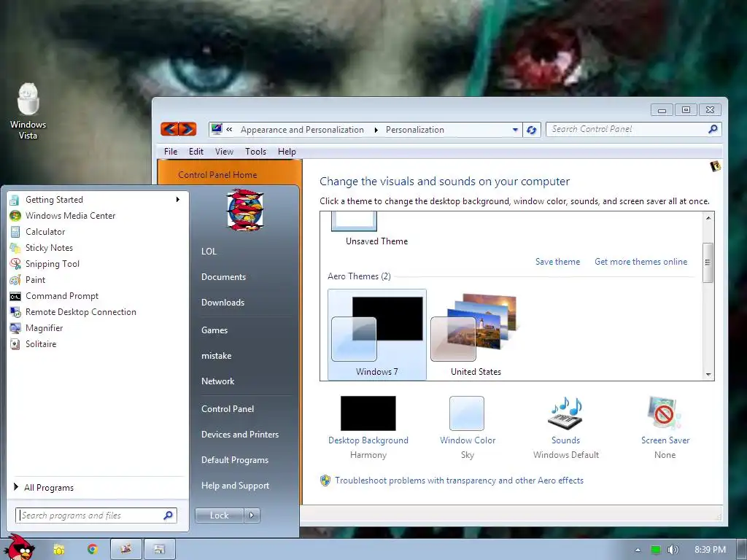The image size is (747, 560).
Task: Open the Desktop Background link
Action: (x=368, y=440)
